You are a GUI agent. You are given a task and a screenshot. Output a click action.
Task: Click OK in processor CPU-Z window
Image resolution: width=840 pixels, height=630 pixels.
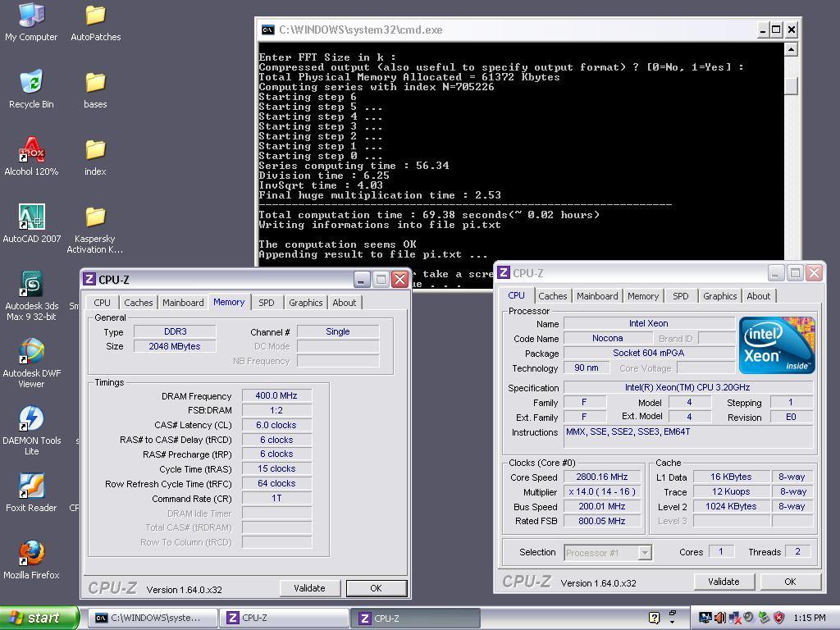coord(790,582)
